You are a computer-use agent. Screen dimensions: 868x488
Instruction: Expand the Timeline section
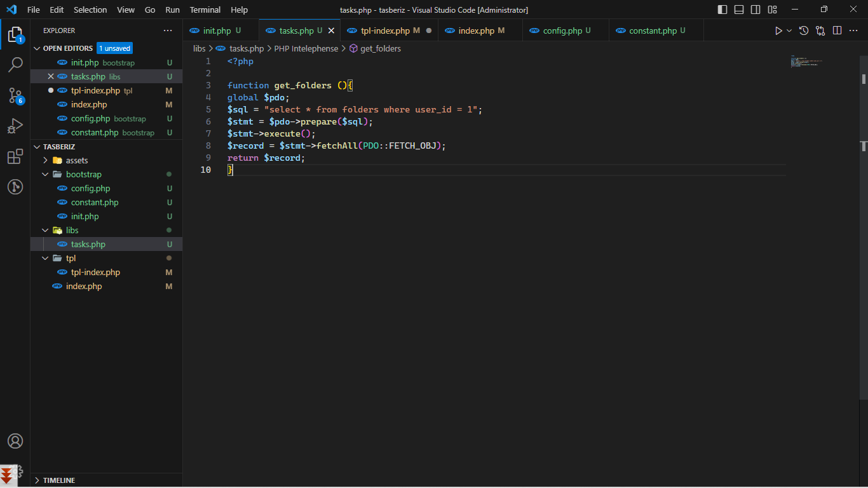pos(37,480)
